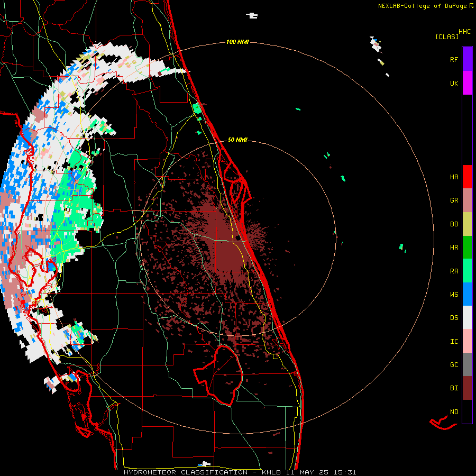Select the BI biological brown swatch
The height and width of the screenshot is (476, 476).
click(x=467, y=388)
